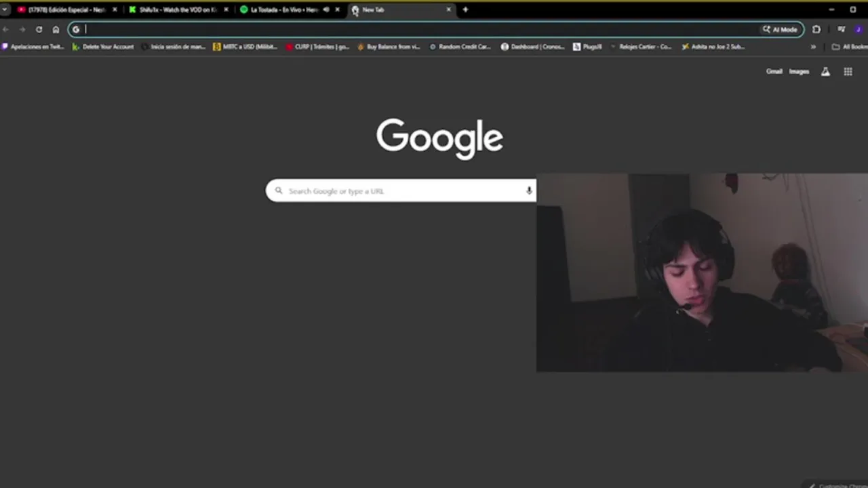Open the Images link
The width and height of the screenshot is (868, 488).
point(799,71)
